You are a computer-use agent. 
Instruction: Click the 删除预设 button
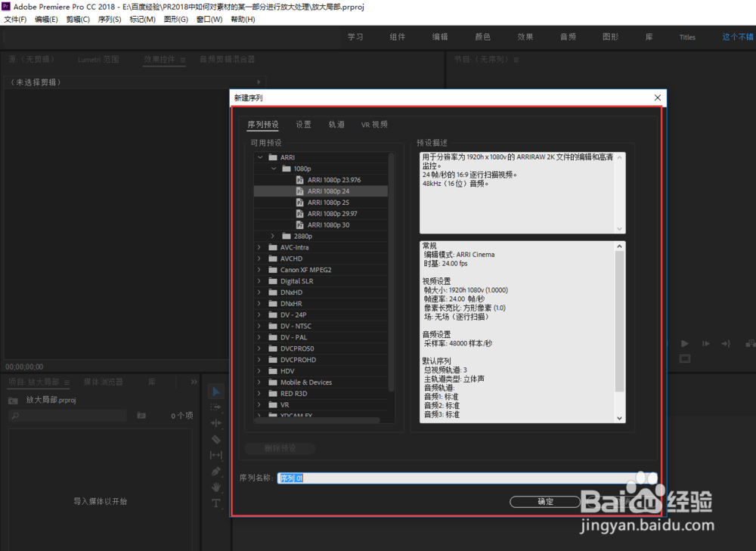(280, 448)
